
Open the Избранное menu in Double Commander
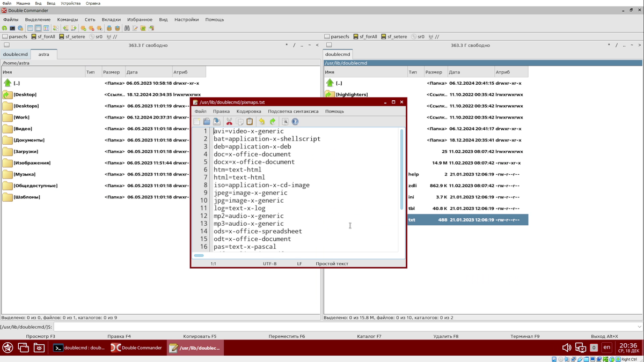(140, 19)
